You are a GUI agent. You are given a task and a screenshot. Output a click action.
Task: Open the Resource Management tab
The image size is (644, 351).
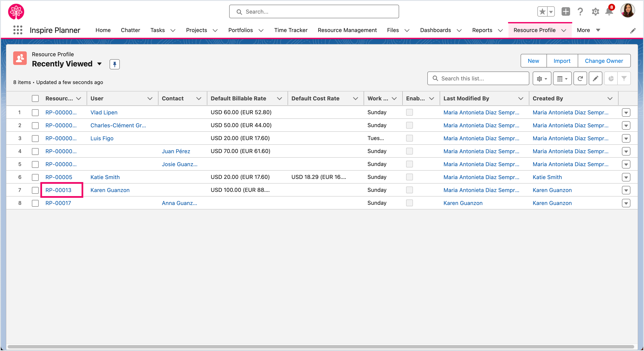[347, 30]
